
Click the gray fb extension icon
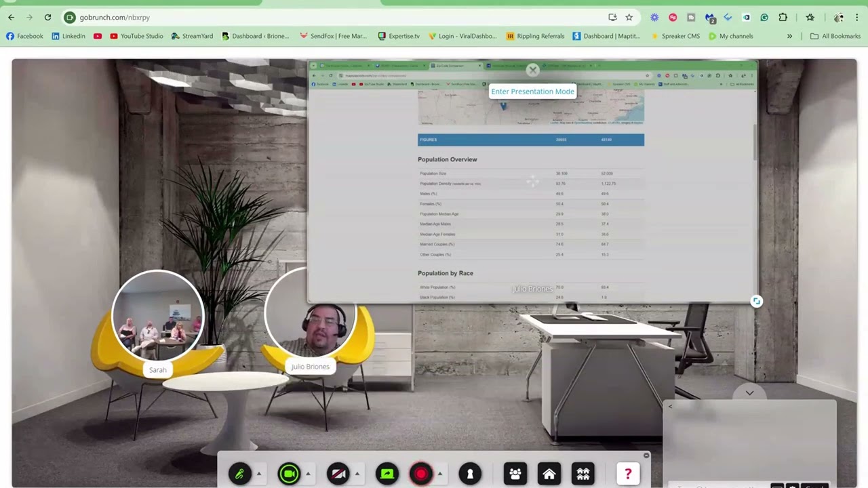pyautogui.click(x=691, y=17)
